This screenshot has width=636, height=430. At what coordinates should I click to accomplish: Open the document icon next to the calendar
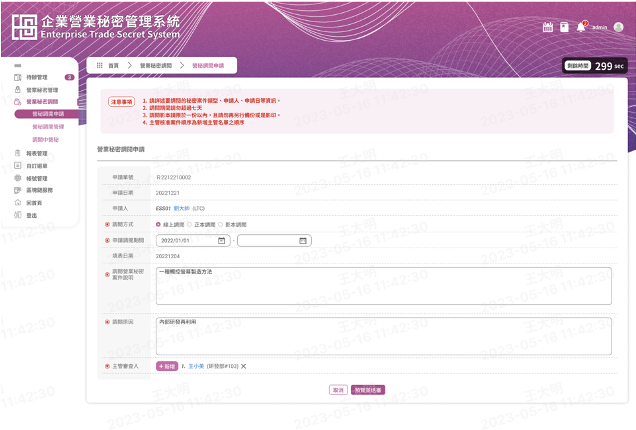564,27
